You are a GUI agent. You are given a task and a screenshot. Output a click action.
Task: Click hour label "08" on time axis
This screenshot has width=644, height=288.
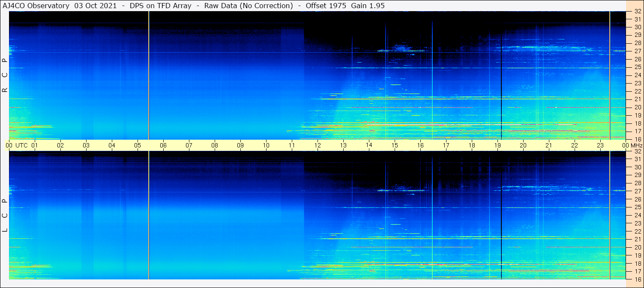click(x=215, y=145)
